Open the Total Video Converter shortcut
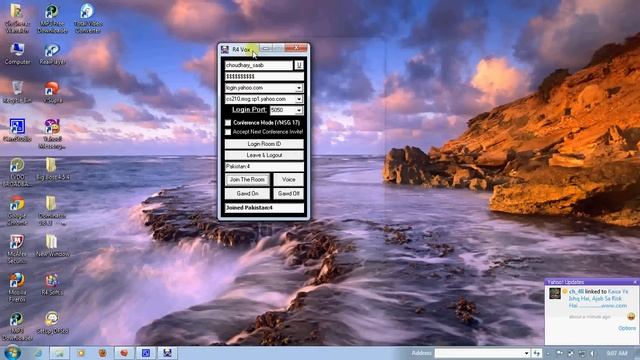 pyautogui.click(x=87, y=18)
